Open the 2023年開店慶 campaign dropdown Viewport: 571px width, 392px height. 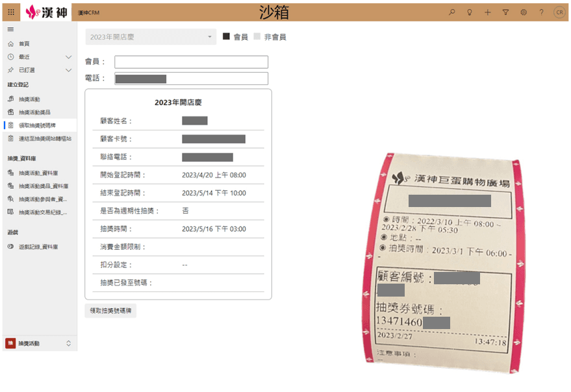(x=151, y=37)
